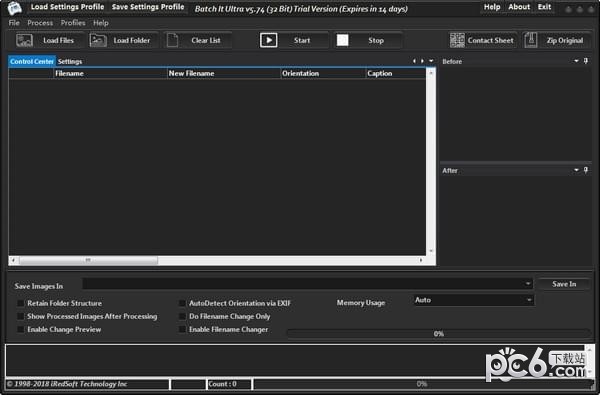Click the Zip Original button label

tap(565, 40)
